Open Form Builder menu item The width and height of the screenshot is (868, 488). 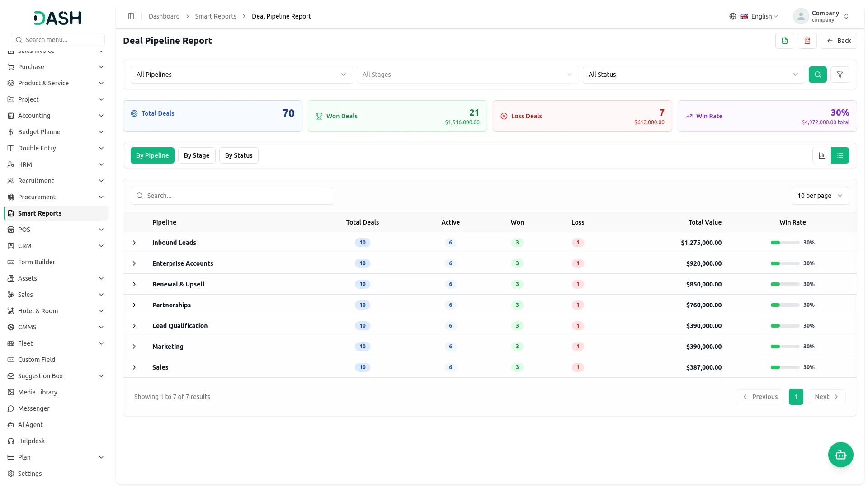tap(56, 262)
